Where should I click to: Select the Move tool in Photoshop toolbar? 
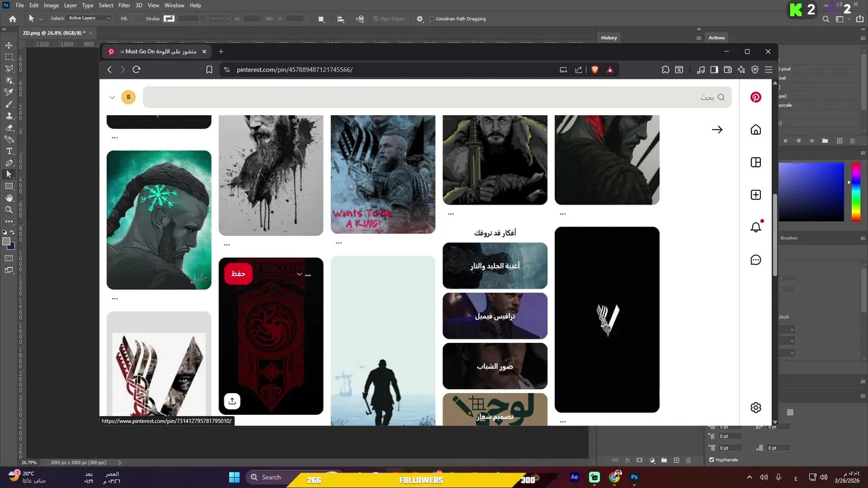point(9,45)
